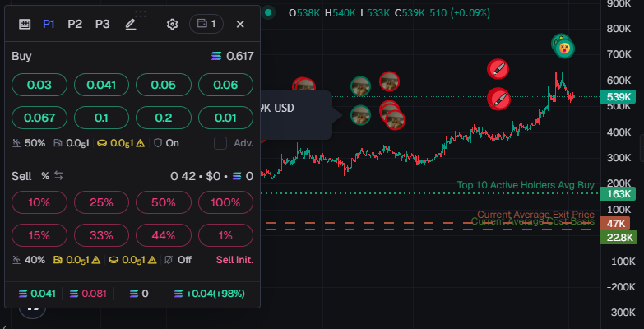Sell 15% of position

click(39, 235)
